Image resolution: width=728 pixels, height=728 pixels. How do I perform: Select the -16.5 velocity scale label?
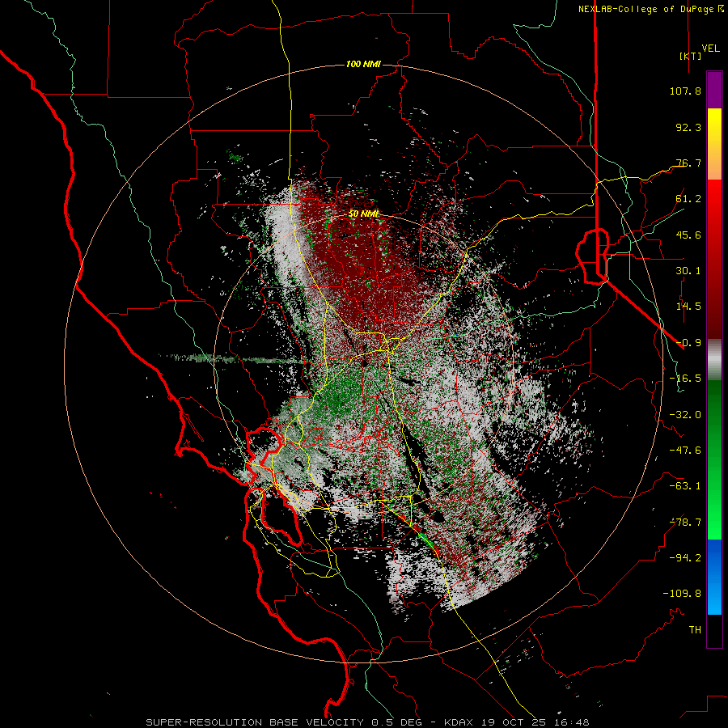pos(685,379)
